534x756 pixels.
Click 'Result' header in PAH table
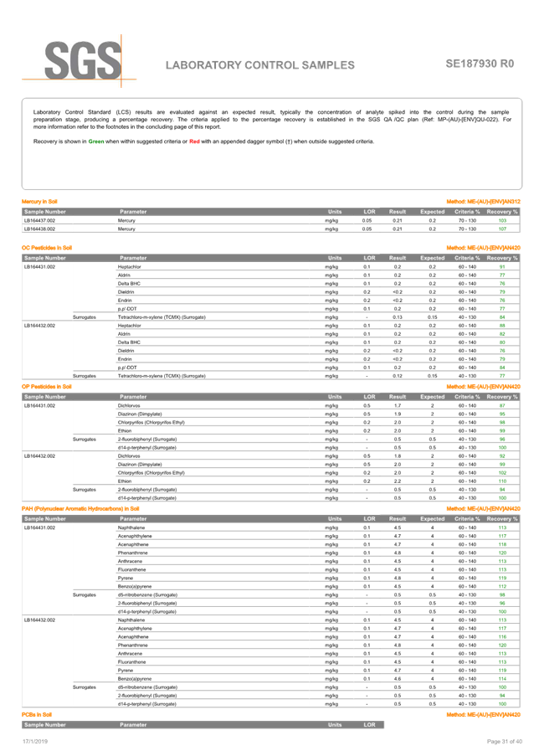pyautogui.click(x=398, y=519)
